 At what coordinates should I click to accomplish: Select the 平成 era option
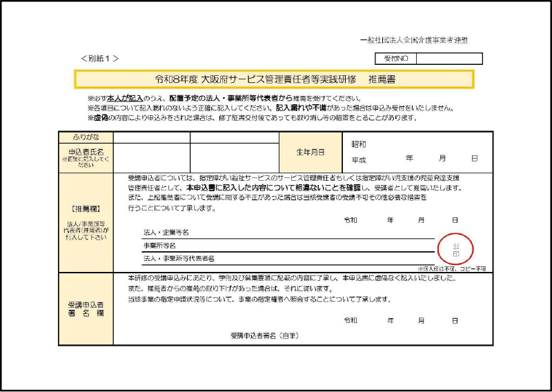(359, 159)
